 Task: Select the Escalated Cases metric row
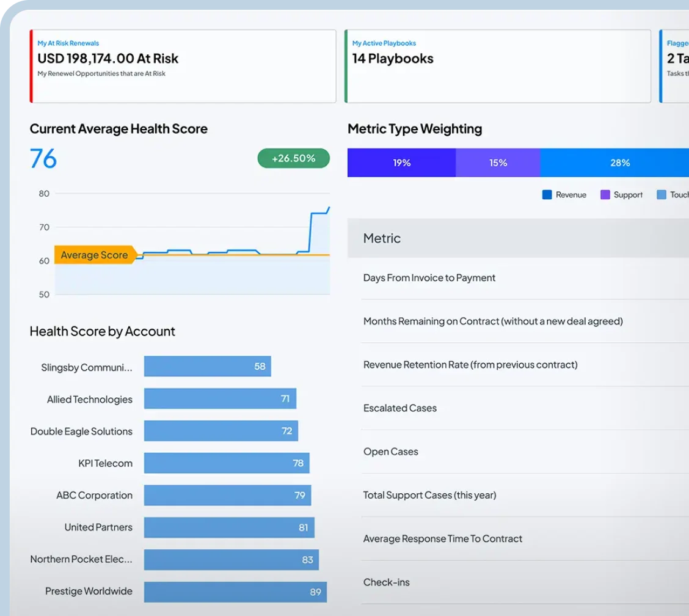(x=399, y=408)
